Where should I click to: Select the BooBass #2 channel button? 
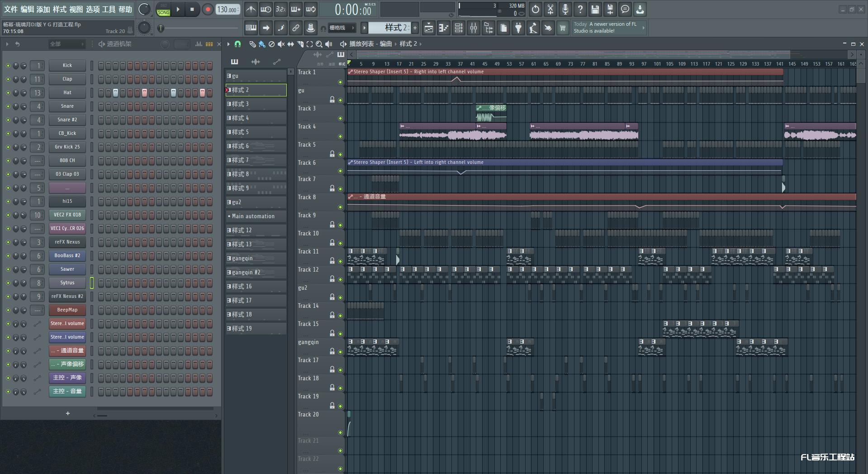67,256
